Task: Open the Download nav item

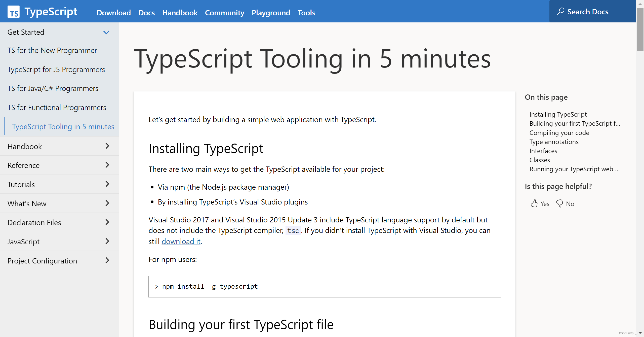Action: (113, 13)
